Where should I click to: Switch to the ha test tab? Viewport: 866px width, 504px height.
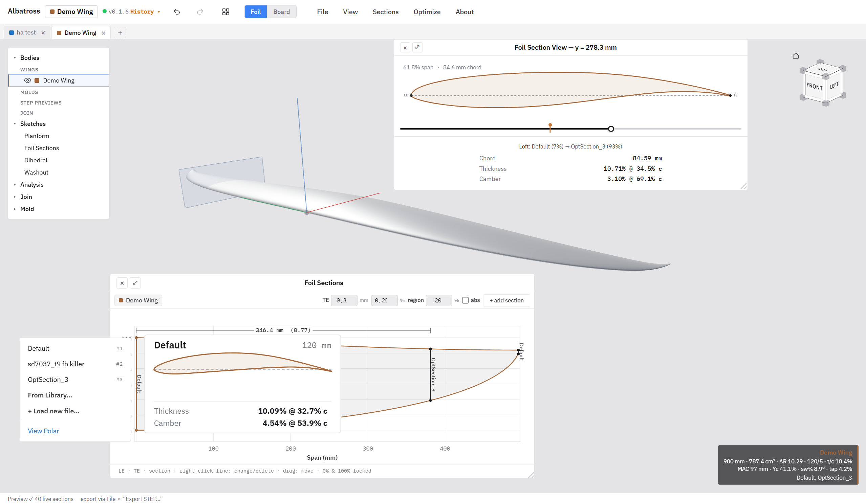click(26, 32)
